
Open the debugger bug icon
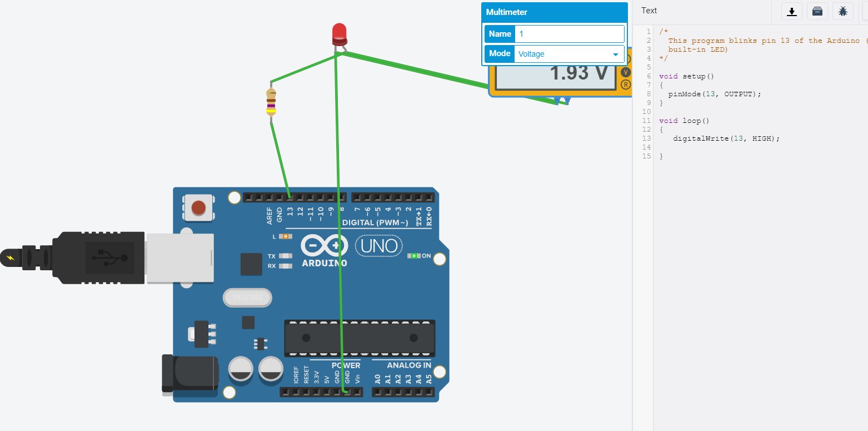(843, 11)
